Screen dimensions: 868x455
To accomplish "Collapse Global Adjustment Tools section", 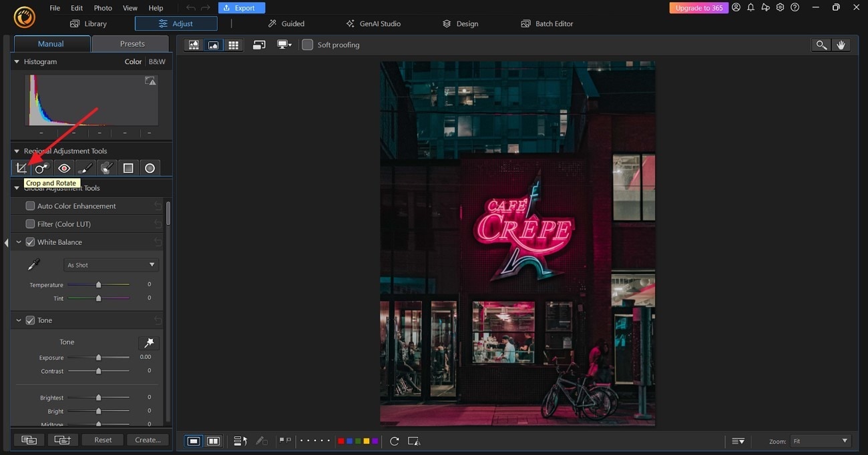I will pos(17,188).
